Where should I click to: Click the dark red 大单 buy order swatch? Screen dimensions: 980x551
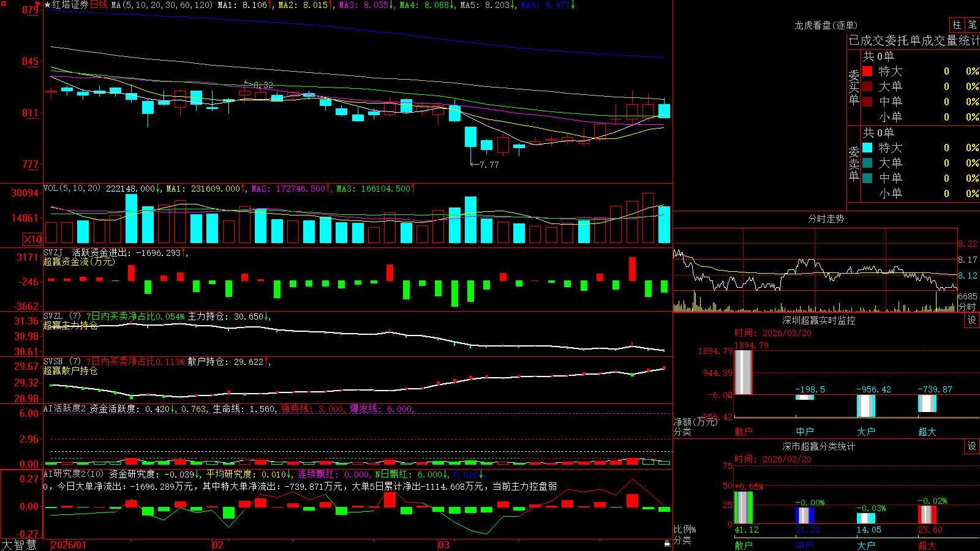coord(867,86)
